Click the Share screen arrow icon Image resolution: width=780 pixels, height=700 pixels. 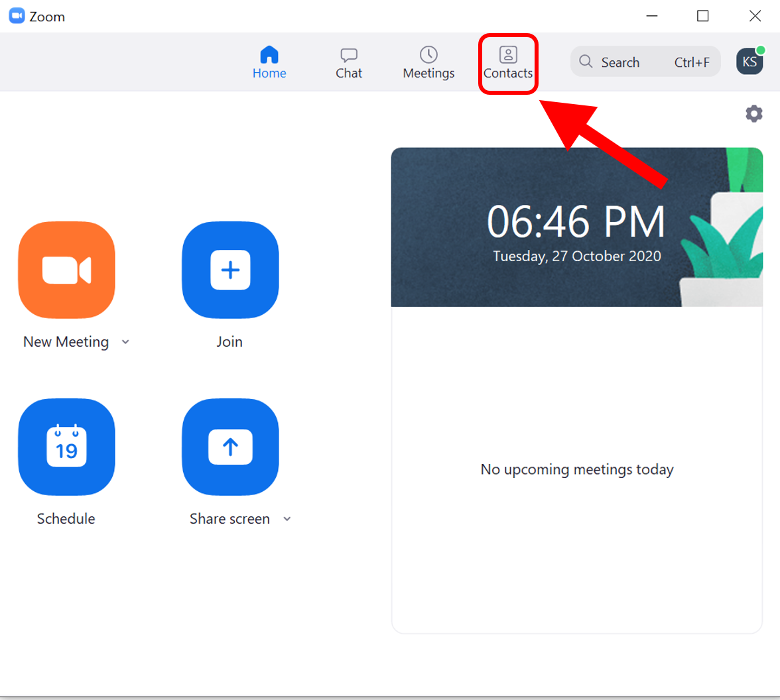230,447
